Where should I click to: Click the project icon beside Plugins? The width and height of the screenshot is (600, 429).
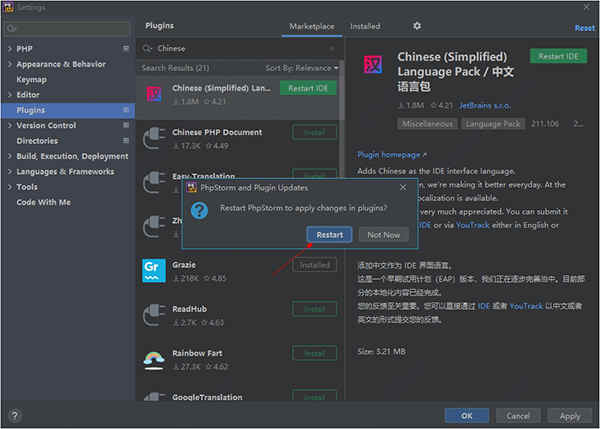(x=126, y=110)
